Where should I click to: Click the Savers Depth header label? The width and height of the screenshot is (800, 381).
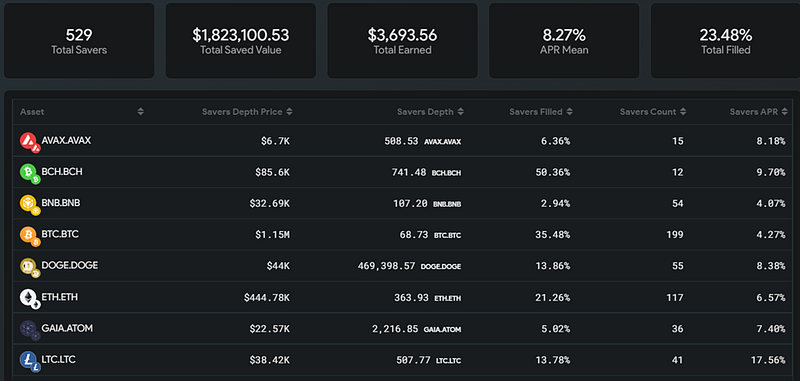[x=425, y=112]
